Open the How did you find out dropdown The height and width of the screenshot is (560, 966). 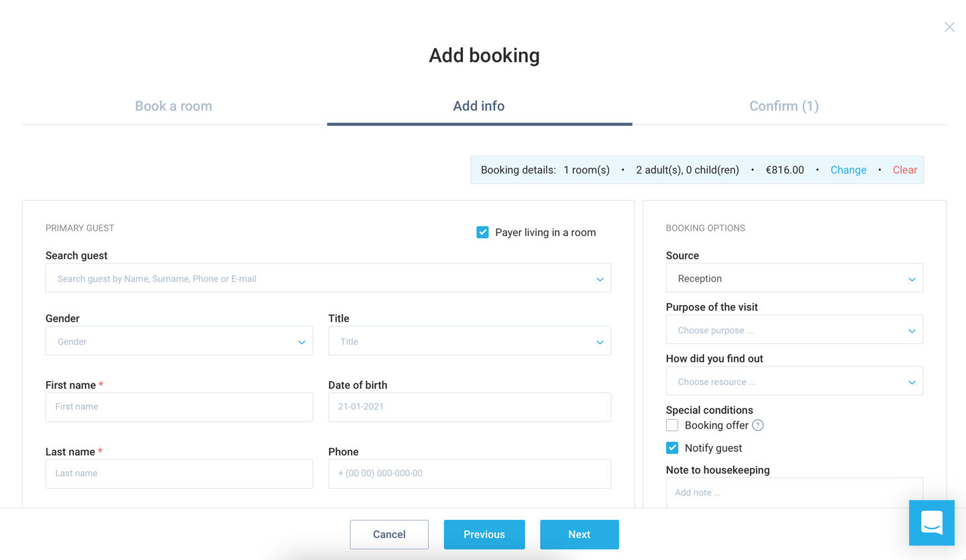click(794, 381)
